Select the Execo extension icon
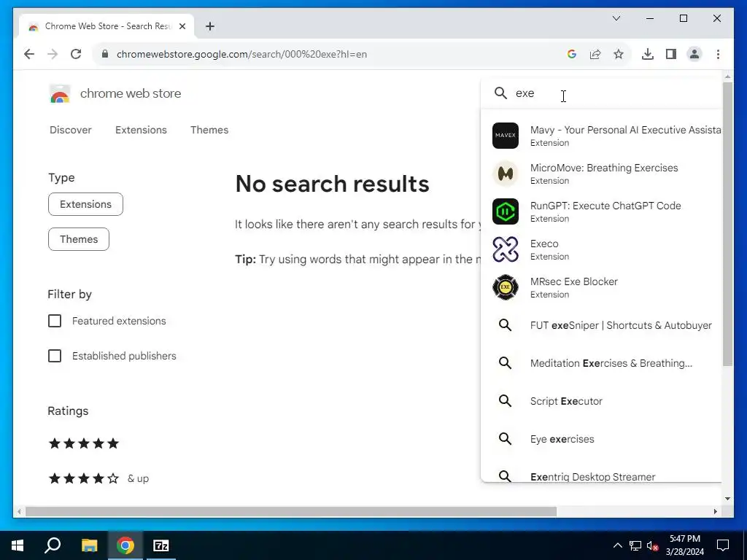The width and height of the screenshot is (747, 560). 505,249
